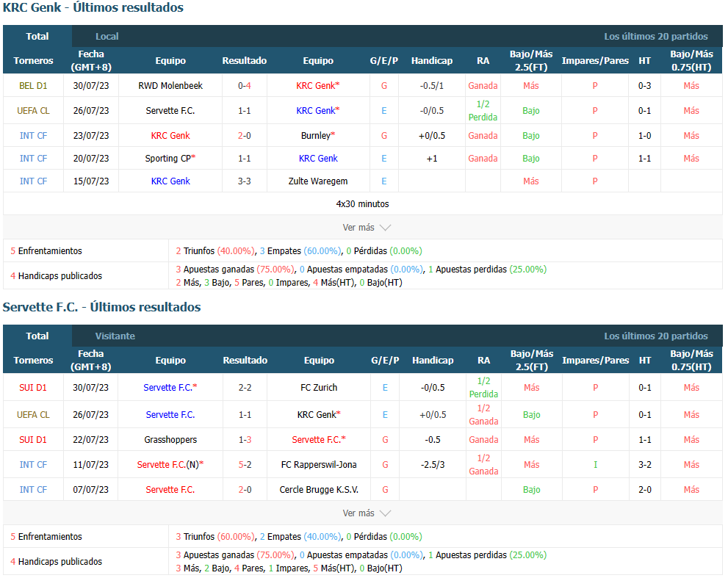728x578 pixels.
Task: Switch to the Visitante tab
Action: pyautogui.click(x=115, y=336)
